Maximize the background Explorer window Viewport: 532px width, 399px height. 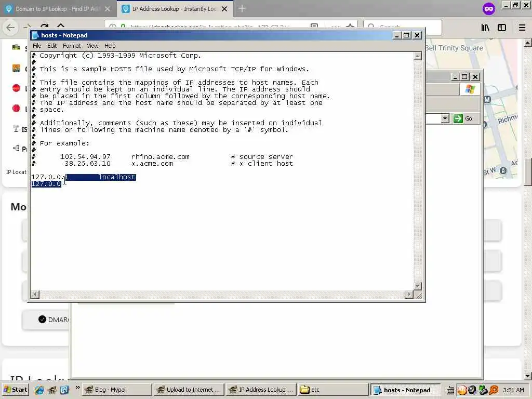(465, 77)
